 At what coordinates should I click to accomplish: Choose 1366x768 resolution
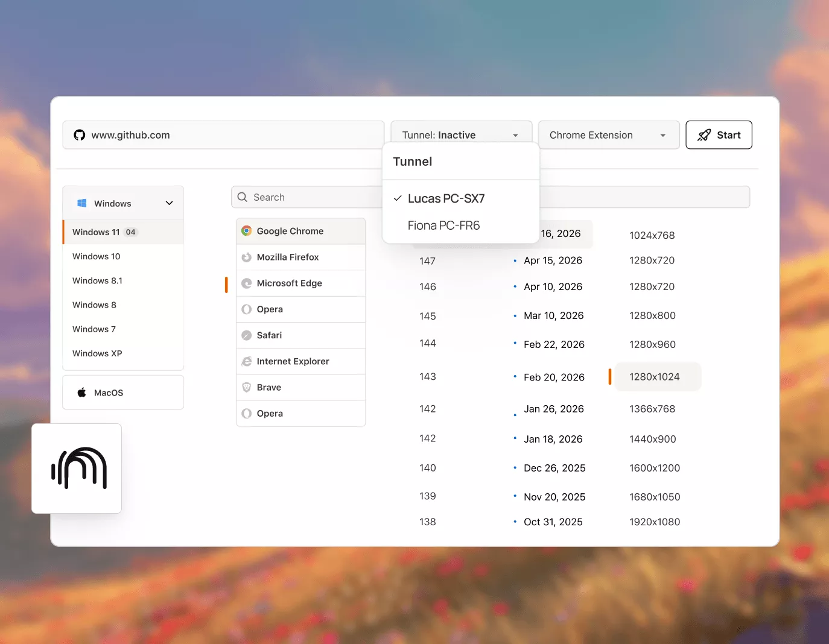(652, 409)
